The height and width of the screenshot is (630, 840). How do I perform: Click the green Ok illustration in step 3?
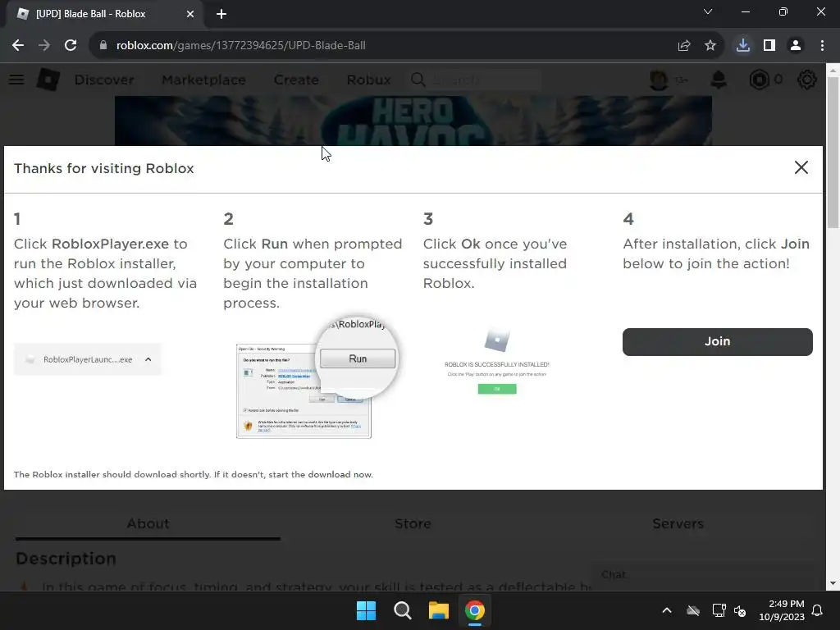497,389
